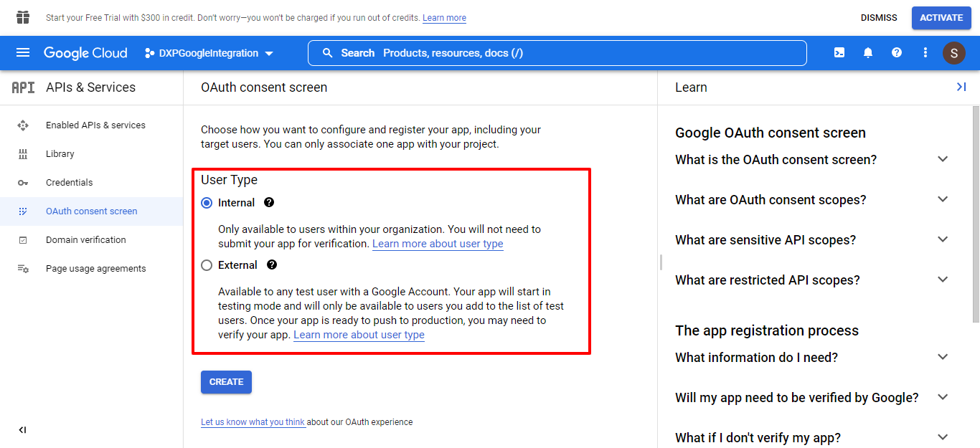The width and height of the screenshot is (980, 448).
Task: Click the CREATE button
Action: point(226,382)
